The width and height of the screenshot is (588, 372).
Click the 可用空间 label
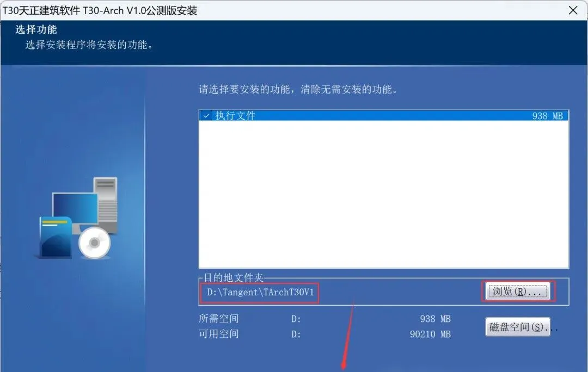coord(219,334)
